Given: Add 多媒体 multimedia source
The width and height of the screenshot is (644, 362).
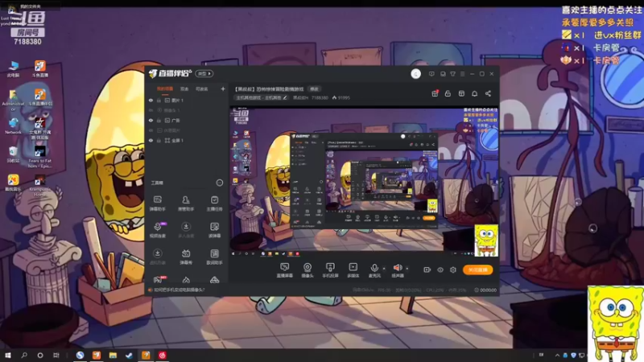Looking at the screenshot, I should (353, 270).
